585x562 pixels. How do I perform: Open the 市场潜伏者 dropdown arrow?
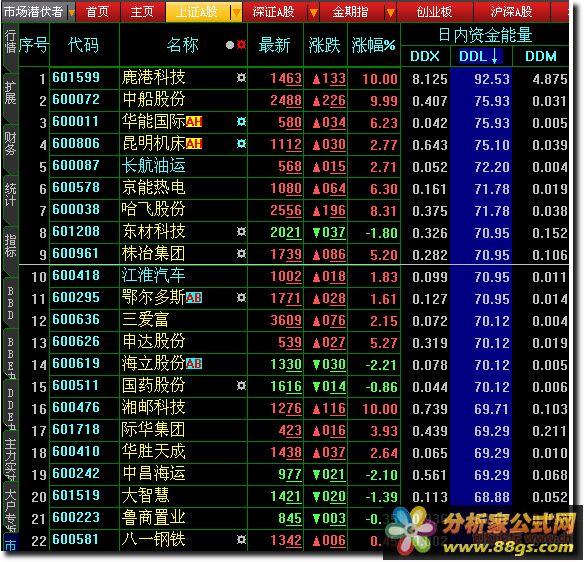[x=71, y=13]
